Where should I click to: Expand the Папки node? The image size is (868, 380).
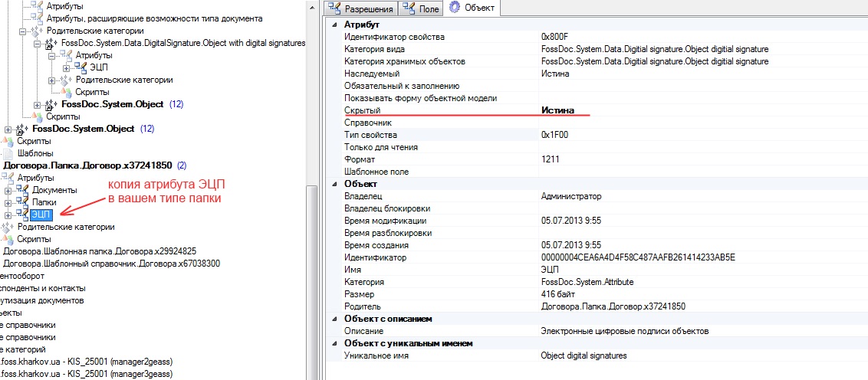8,202
